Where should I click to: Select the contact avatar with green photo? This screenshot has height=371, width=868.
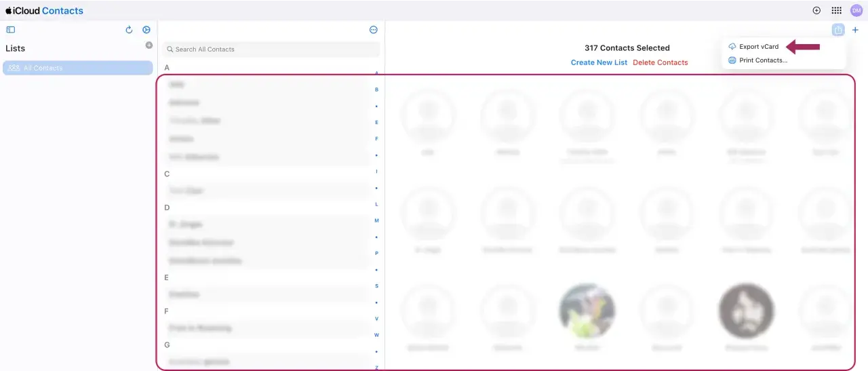(587, 311)
